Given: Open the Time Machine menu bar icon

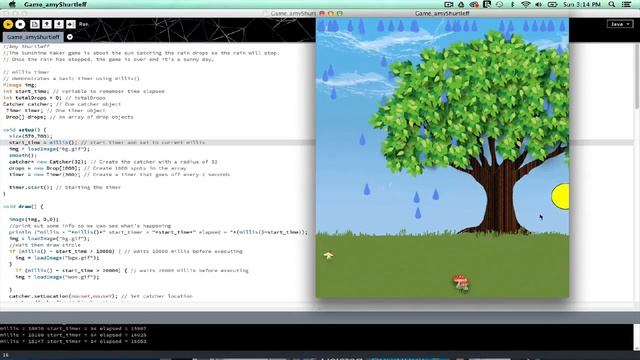Looking at the screenshot, I should click(500, 4).
